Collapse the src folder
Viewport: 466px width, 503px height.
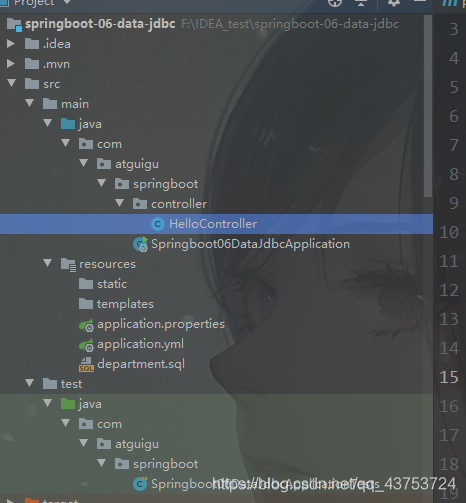[12, 83]
